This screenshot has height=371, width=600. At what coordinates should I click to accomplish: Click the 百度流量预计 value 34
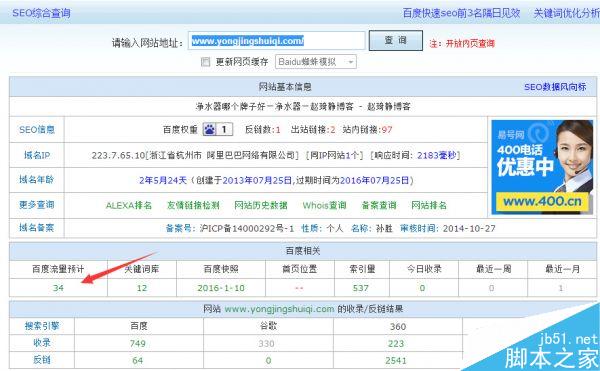coord(58,288)
